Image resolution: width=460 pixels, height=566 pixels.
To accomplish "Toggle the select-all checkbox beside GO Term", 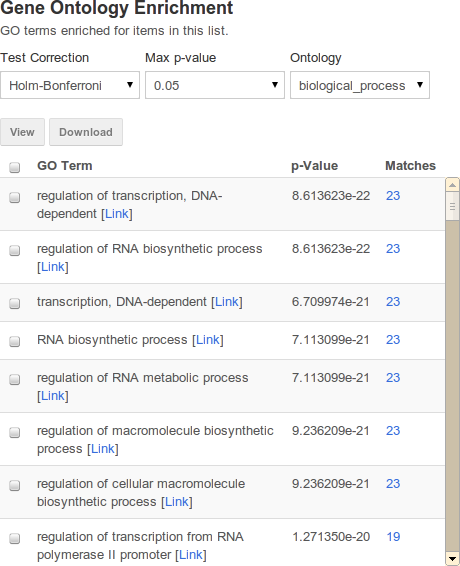I will pos(14,167).
